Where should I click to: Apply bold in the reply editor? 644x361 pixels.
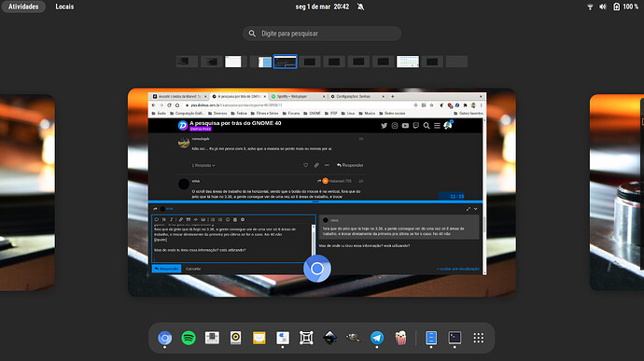pyautogui.click(x=164, y=219)
